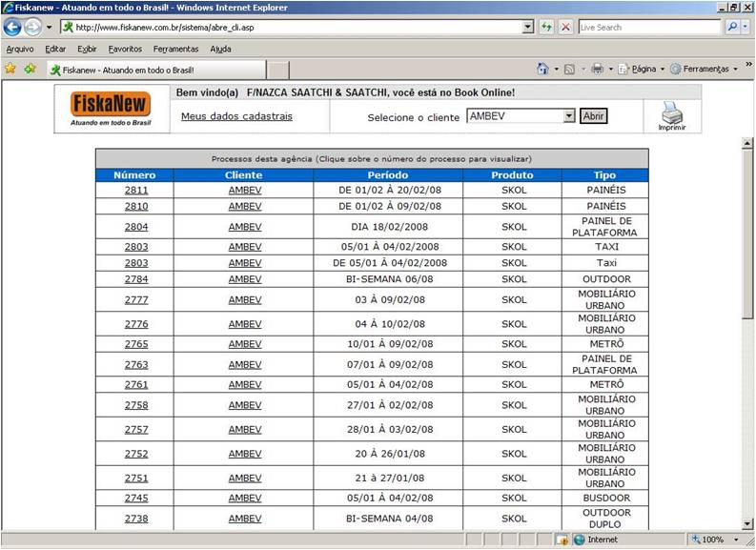Open process number 2784
Viewport: 756px width, 550px height.
click(136, 279)
